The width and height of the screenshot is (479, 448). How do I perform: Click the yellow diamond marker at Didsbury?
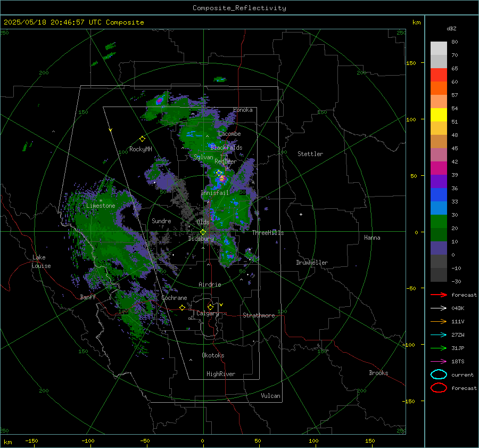pyautogui.click(x=203, y=232)
